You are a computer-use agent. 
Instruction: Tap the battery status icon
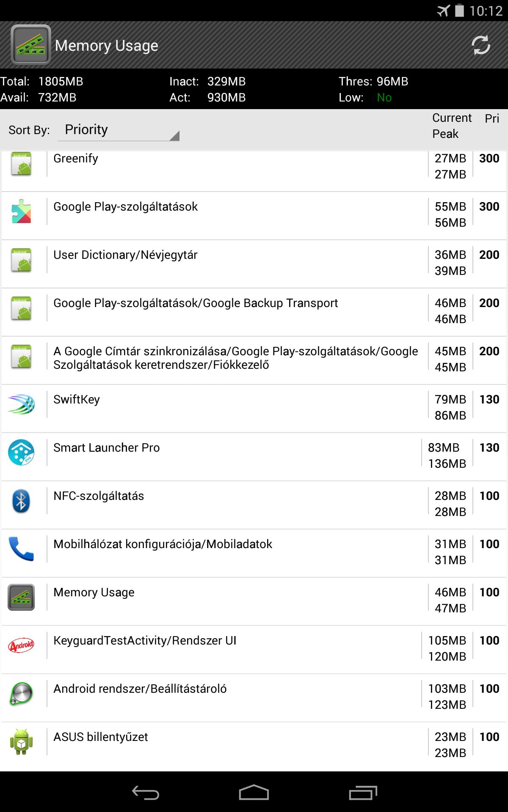pyautogui.click(x=459, y=11)
